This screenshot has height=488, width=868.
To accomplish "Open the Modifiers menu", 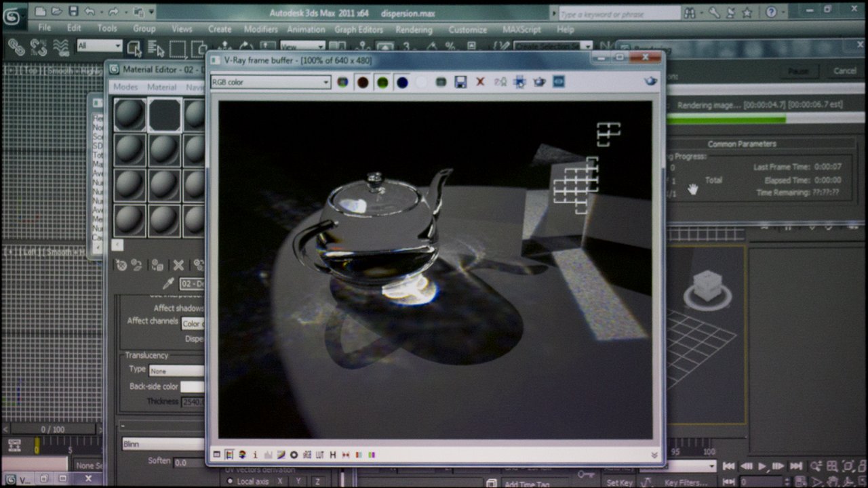I will (261, 29).
